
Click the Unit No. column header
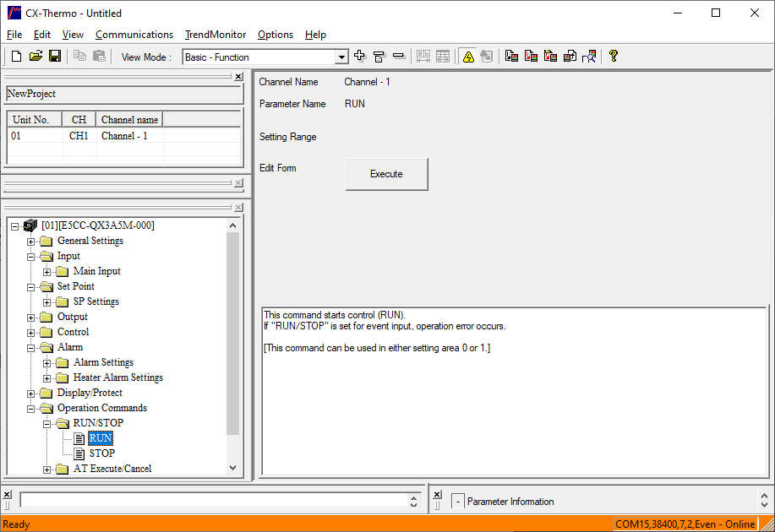(35, 120)
